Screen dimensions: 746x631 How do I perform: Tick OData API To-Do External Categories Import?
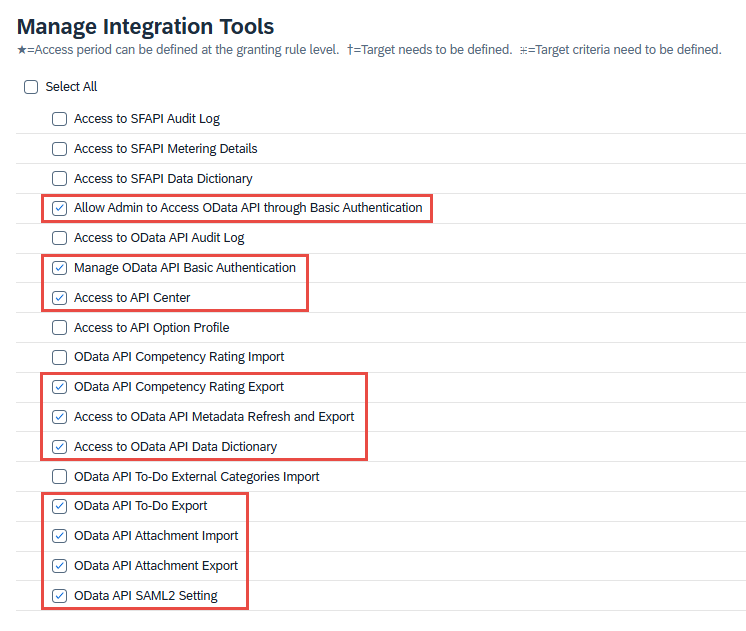(x=59, y=477)
